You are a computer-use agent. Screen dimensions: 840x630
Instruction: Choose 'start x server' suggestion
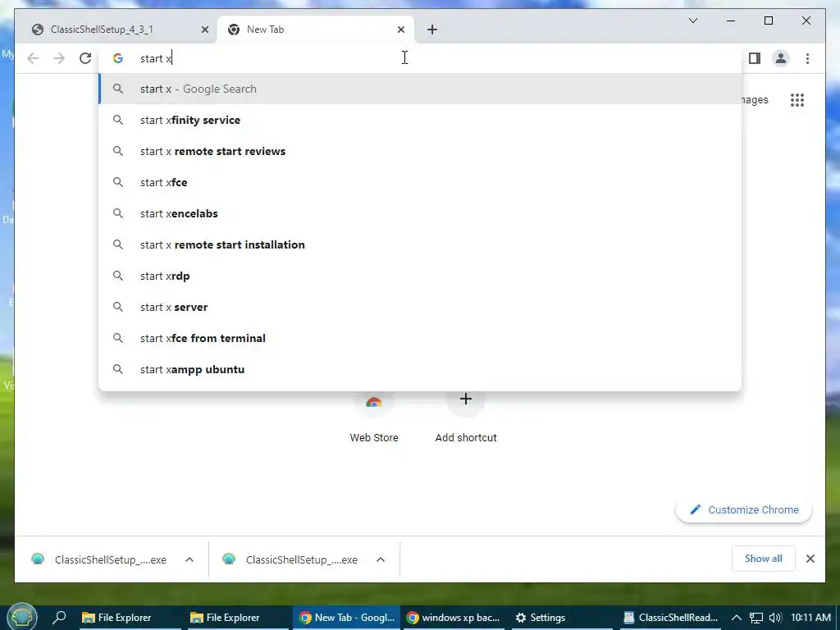point(420,307)
